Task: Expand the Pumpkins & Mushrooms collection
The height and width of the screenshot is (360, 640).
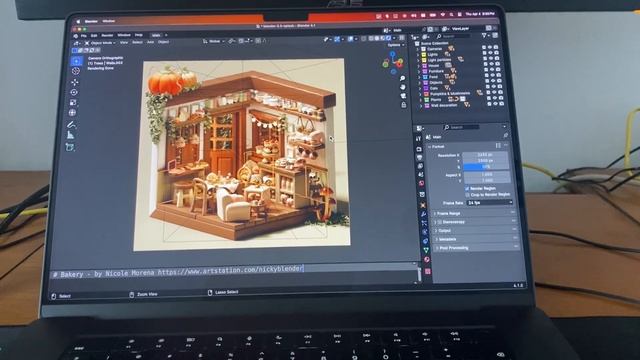Action: [x=420, y=94]
